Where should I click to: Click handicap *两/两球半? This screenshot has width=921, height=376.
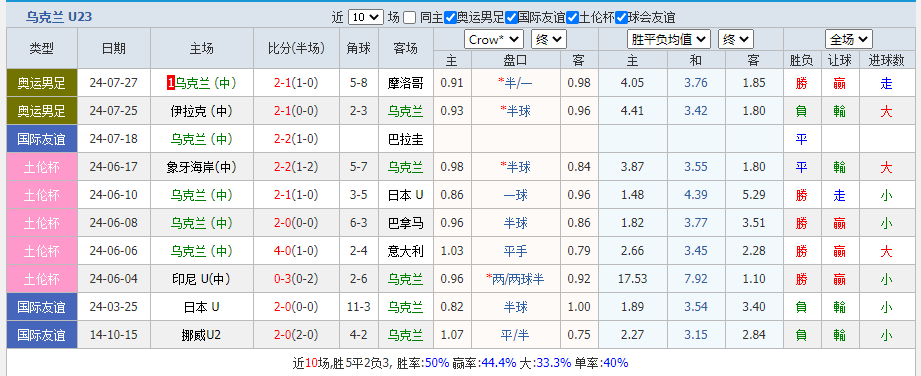point(515,279)
